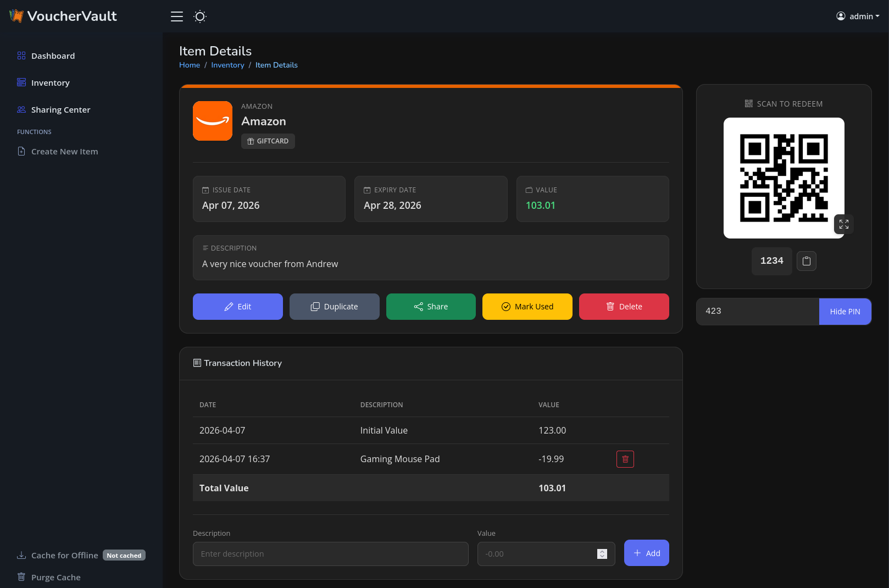Copy redeem code with clipboard icon
This screenshot has width=889, height=588.
(807, 261)
